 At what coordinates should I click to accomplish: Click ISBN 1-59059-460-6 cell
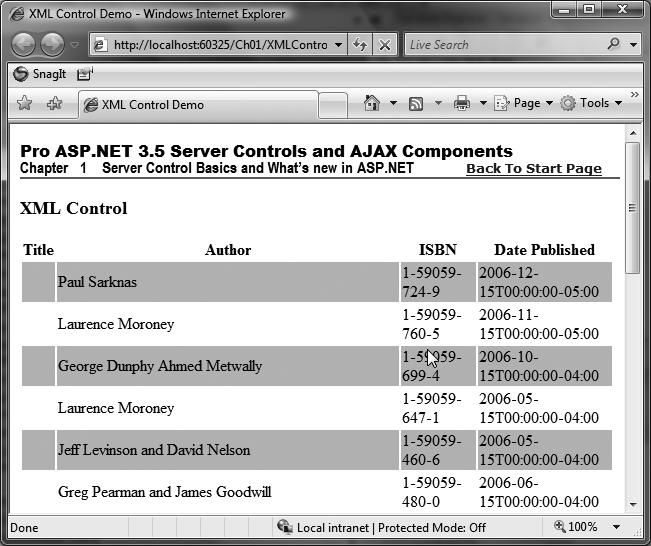[438, 450]
